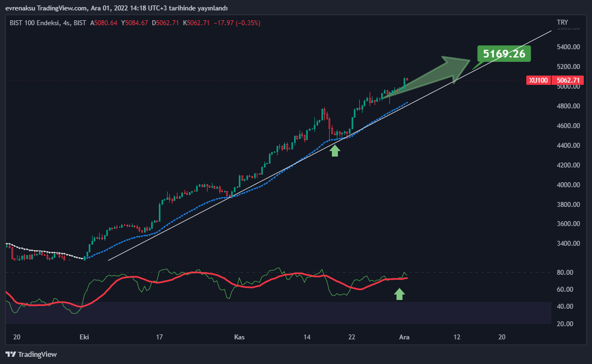Click the 4000.00 price axis label

click(568, 185)
